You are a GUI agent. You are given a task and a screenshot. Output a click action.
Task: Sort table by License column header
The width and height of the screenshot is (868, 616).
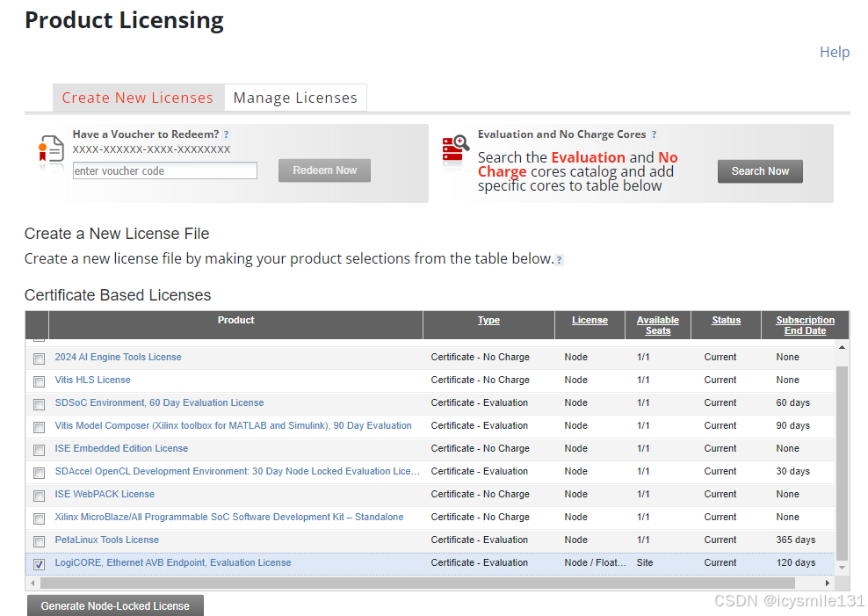[590, 320]
